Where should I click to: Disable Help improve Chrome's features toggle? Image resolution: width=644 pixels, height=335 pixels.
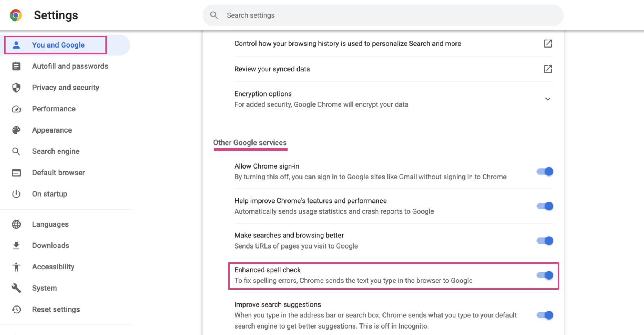point(545,206)
